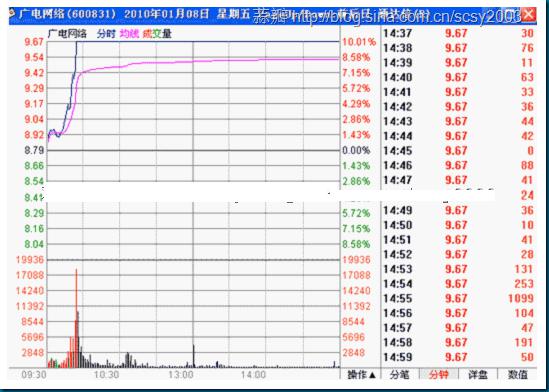549x392 pixels.
Task: Click the 9.67 price axis label
Action: [34, 42]
